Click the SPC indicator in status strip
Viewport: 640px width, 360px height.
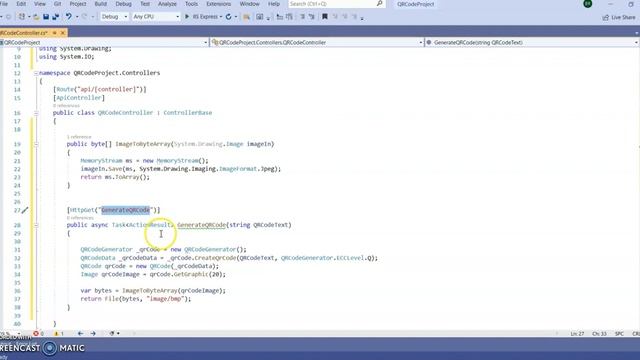point(619,334)
